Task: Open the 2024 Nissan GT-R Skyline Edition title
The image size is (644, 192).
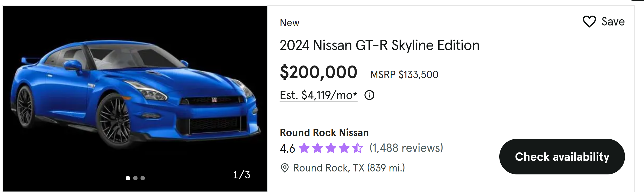Action: coord(379,45)
